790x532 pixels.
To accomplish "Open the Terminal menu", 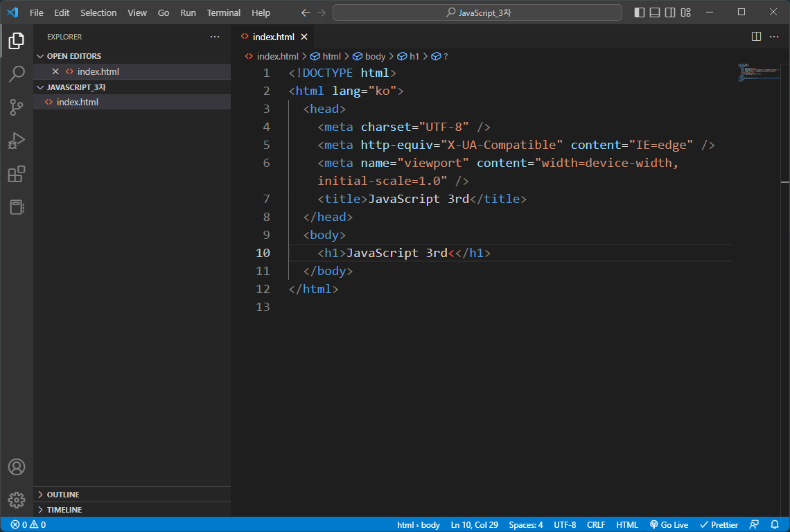I will [223, 12].
